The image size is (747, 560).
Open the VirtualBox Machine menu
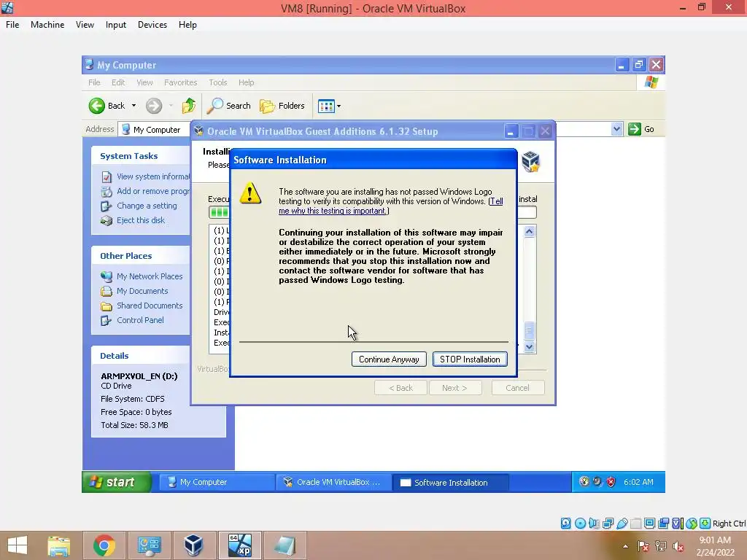47,25
